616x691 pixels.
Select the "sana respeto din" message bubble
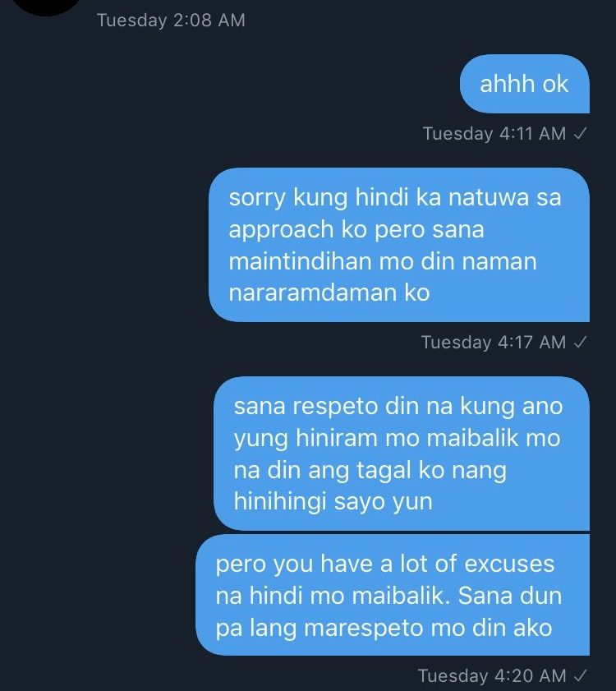tap(402, 454)
